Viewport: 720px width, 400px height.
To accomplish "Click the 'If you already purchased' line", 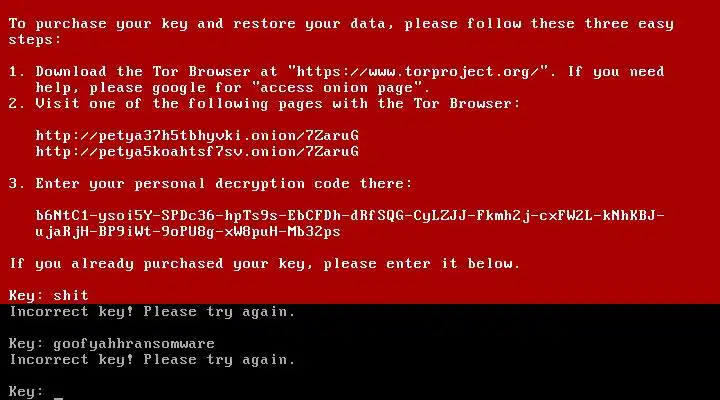I will 264,264.
